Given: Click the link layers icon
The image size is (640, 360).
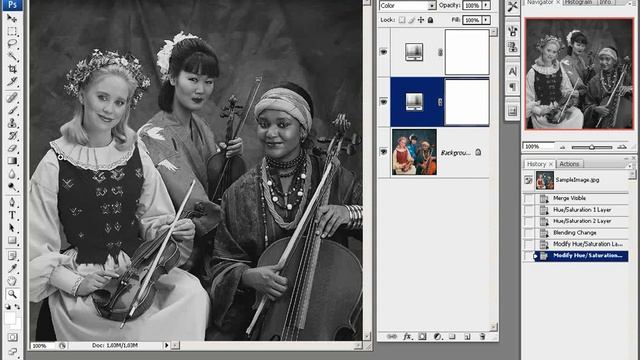Looking at the screenshot, I should [x=391, y=336].
